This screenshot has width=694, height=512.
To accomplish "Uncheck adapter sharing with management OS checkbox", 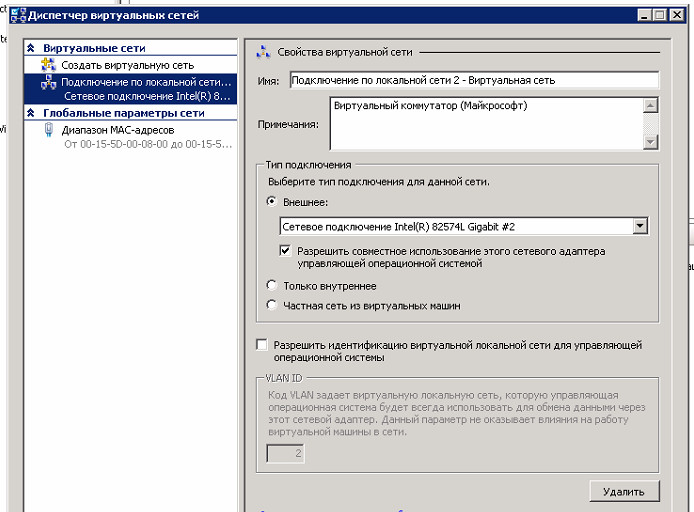I will point(286,251).
